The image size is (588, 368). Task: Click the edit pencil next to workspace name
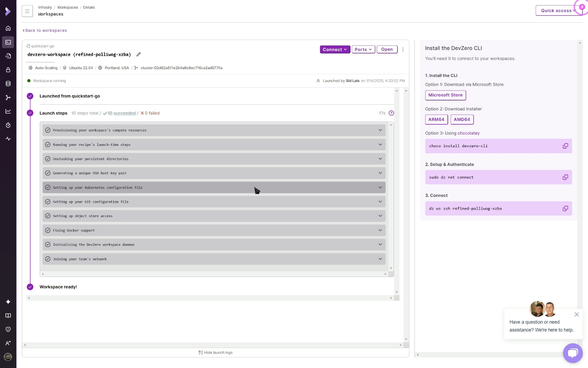[138, 55]
